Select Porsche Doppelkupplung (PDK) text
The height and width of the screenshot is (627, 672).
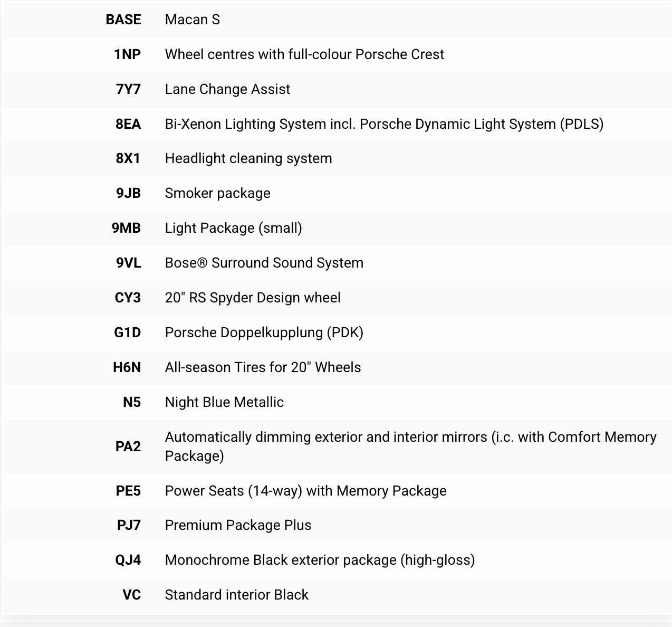264,332
